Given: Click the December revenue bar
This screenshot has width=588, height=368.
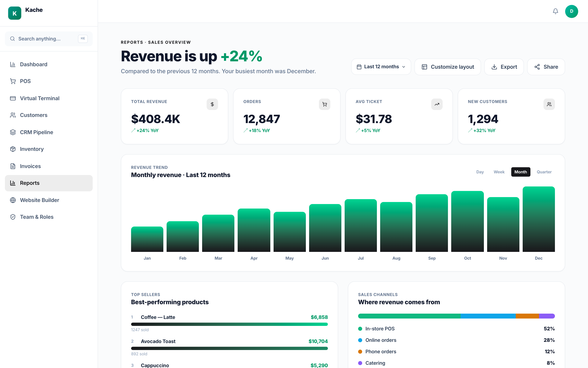Looking at the screenshot, I should [x=539, y=219].
